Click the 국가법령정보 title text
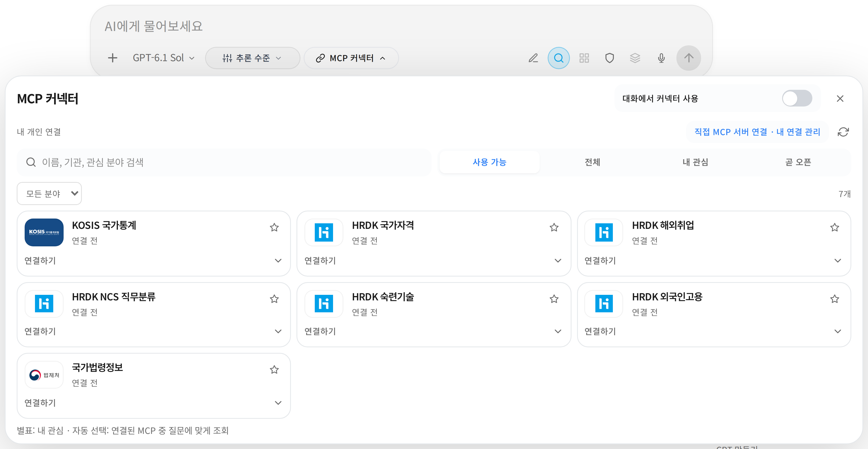Viewport: 868px width, 449px height. (x=98, y=367)
